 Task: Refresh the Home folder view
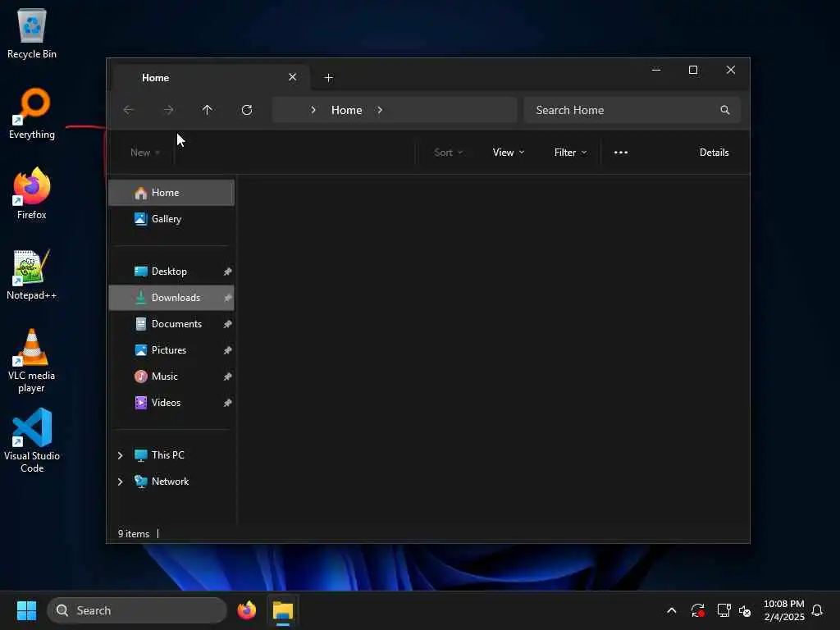point(247,110)
